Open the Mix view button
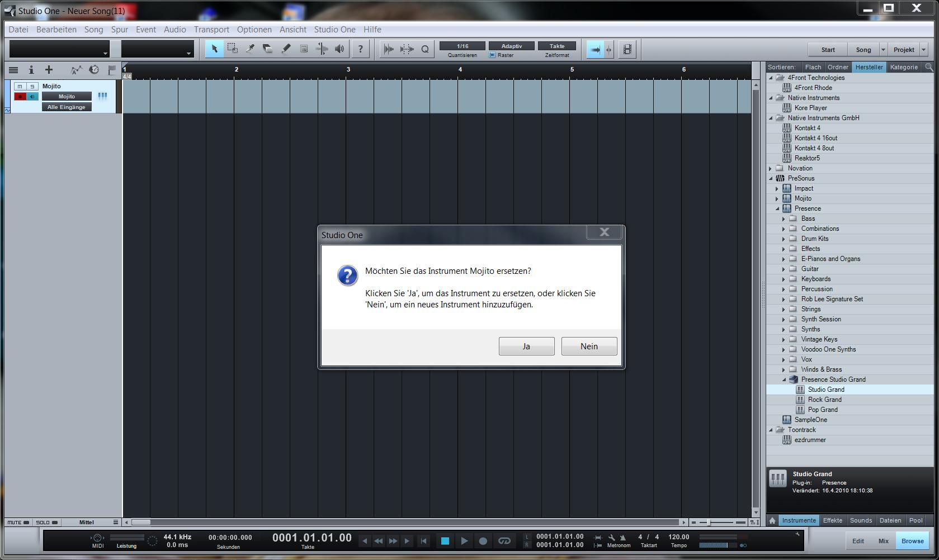This screenshot has width=939, height=560. (883, 540)
